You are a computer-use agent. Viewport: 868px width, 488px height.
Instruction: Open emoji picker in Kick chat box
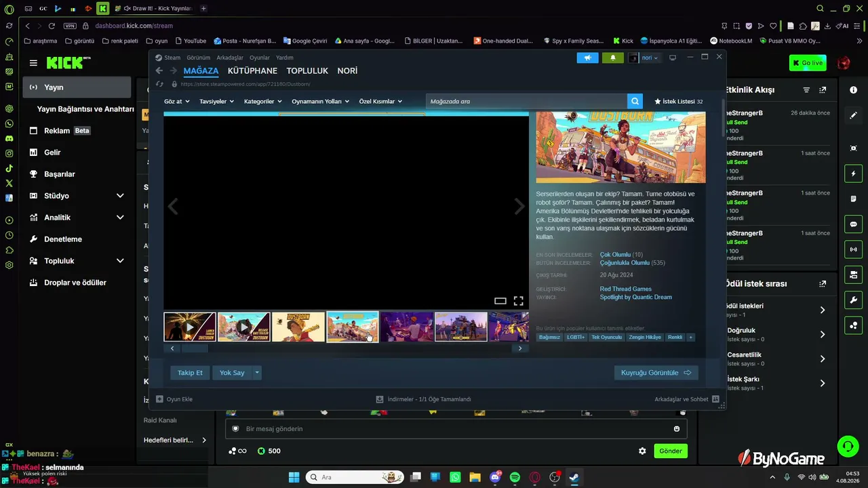[677, 428]
